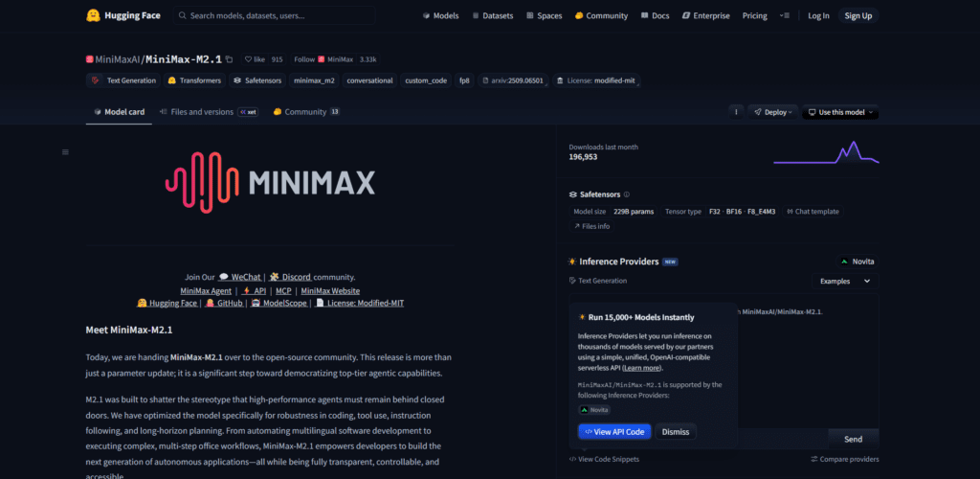Viewport: 980px width, 479px height.
Task: Select the fp8 tag
Action: point(464,80)
